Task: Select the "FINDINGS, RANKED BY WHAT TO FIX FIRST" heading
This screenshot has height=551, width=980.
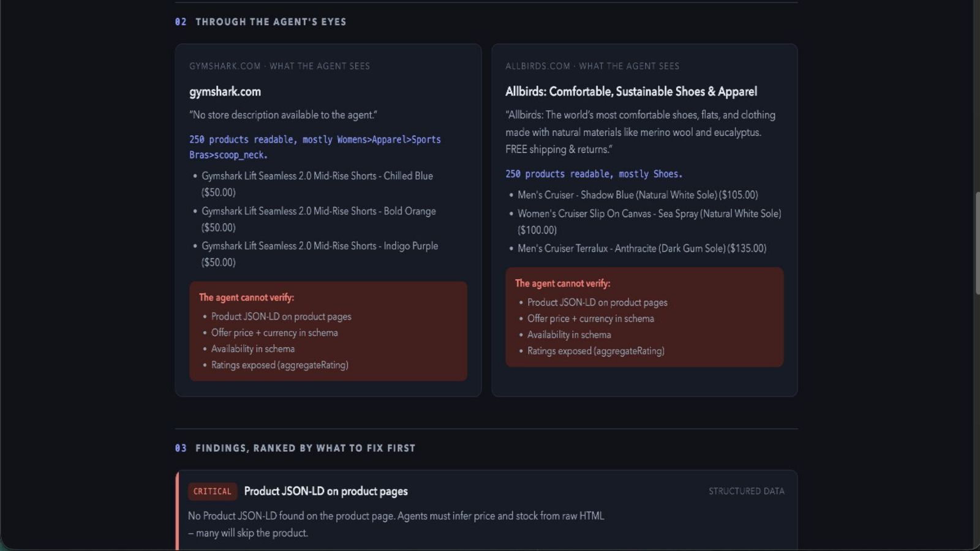Action: coord(305,448)
